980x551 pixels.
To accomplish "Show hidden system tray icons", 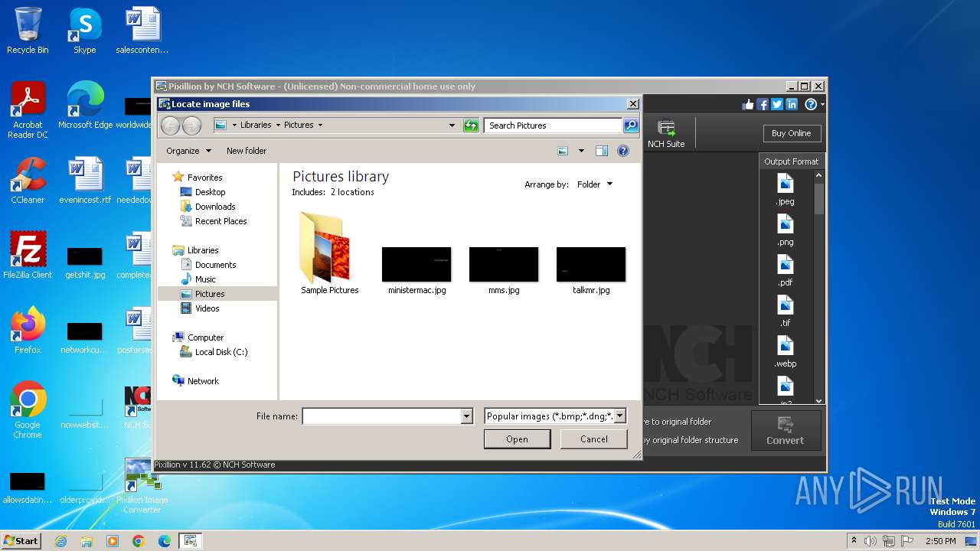I will pyautogui.click(x=854, y=541).
